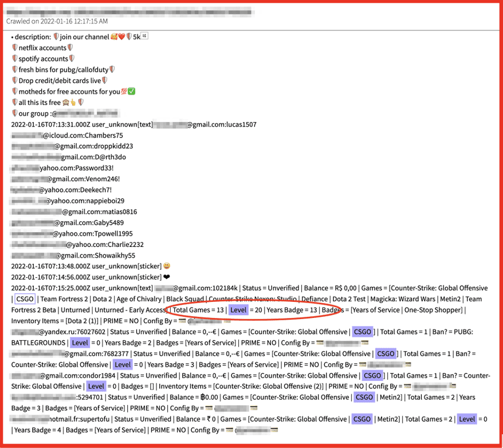The height and width of the screenshot is (448, 503).
Task: Click the 'Total Games = 13' text
Action: tap(198, 310)
